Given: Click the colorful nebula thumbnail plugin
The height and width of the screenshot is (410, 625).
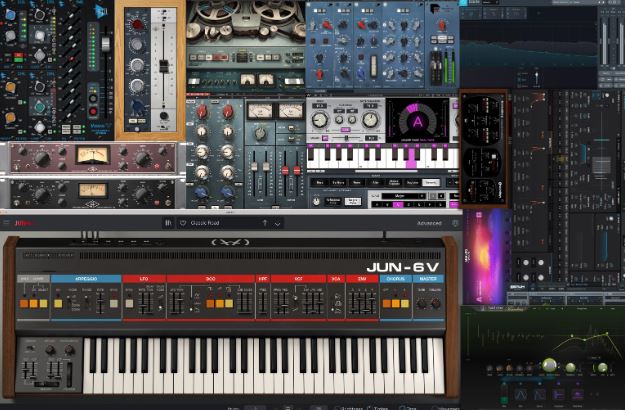Looking at the screenshot, I should [485, 257].
